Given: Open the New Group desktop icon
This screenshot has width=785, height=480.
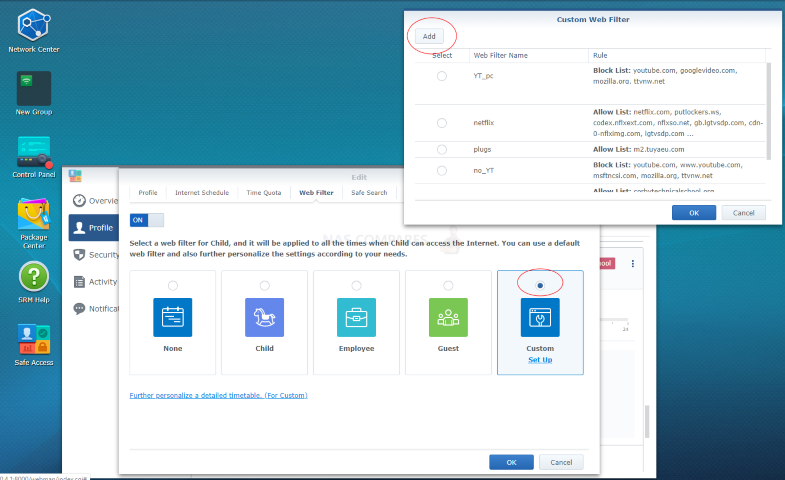Looking at the screenshot, I should point(34,88).
